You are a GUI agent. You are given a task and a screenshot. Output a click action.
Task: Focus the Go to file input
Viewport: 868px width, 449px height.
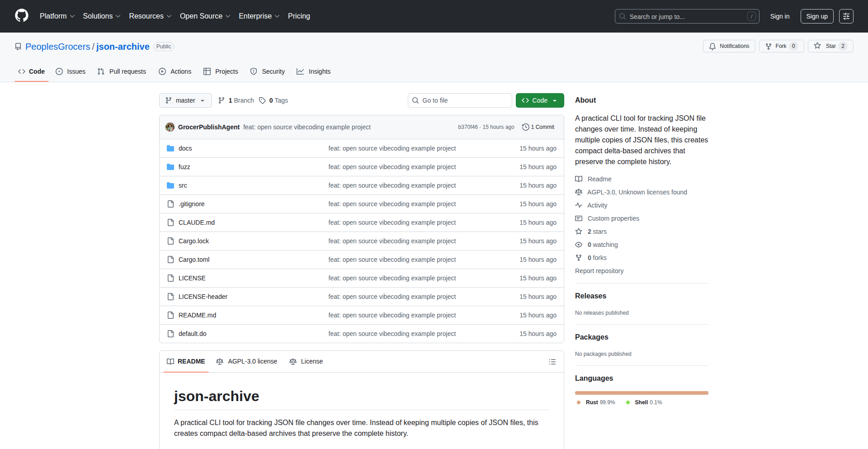[x=460, y=100]
